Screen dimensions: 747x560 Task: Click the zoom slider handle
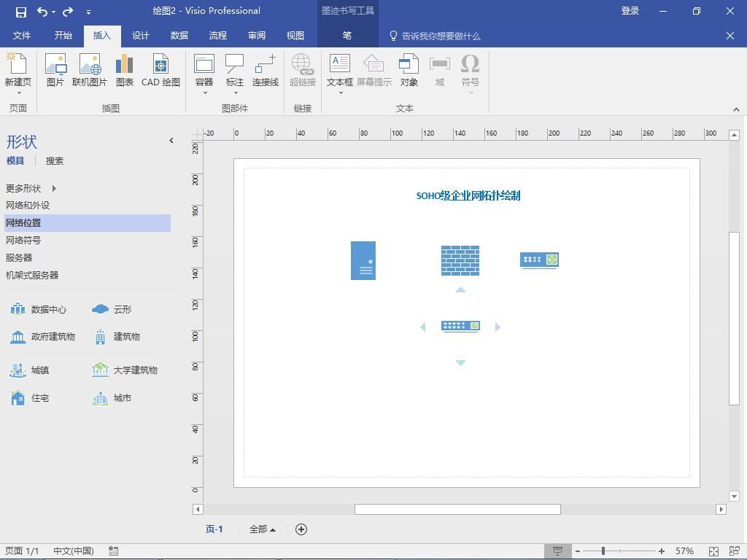[x=603, y=551]
